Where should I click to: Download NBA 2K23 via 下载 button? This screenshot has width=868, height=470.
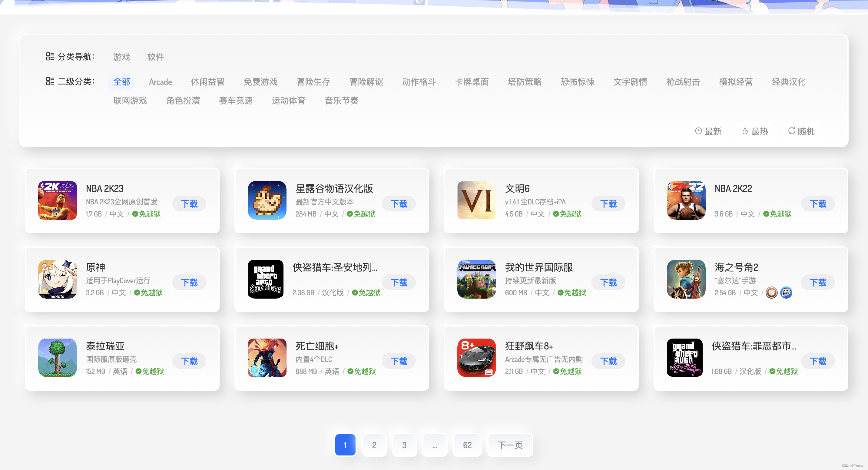point(189,204)
